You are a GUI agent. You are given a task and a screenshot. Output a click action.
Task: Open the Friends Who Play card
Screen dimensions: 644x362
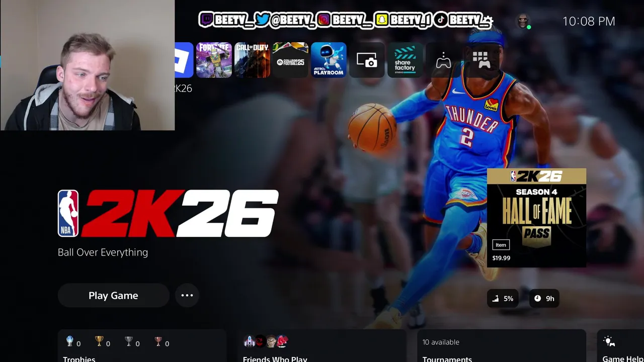[322, 346]
